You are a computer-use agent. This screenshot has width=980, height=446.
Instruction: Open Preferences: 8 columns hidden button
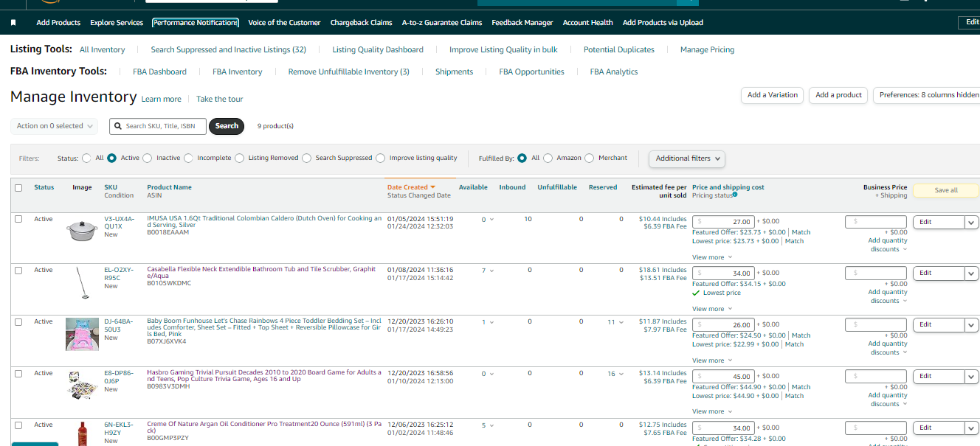click(x=928, y=95)
